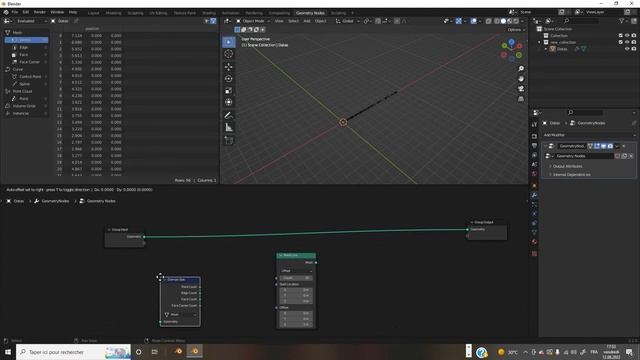Viewport: 640px width, 360px height.
Task: Select the Measure tool in viewport toolbar
Action: tap(229, 128)
